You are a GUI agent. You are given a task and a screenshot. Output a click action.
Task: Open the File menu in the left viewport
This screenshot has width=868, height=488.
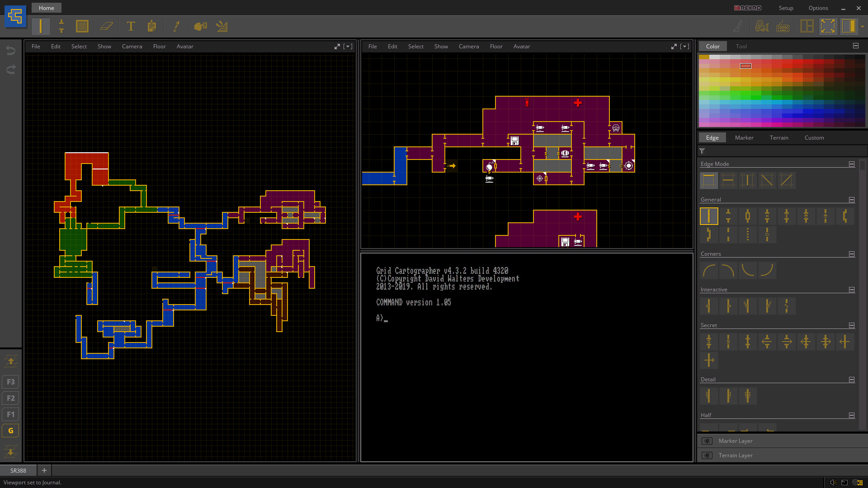pyautogui.click(x=36, y=46)
